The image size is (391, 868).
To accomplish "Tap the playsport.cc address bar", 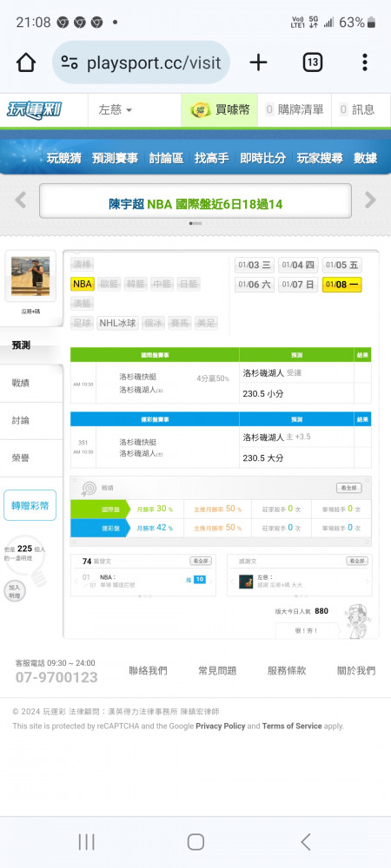I will (x=142, y=62).
